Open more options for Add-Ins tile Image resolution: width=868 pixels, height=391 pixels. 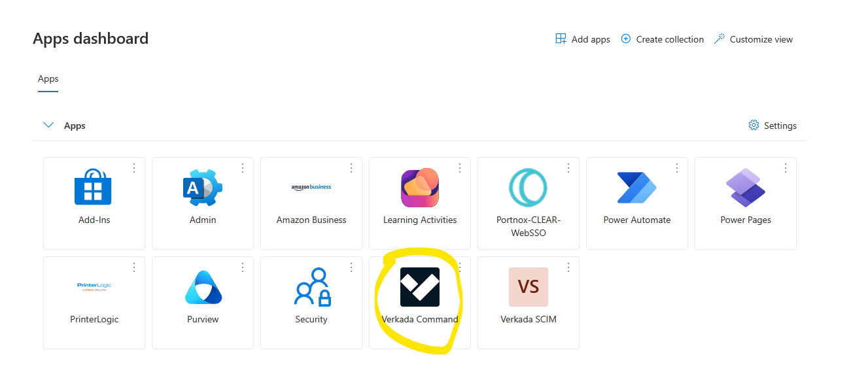[134, 168]
